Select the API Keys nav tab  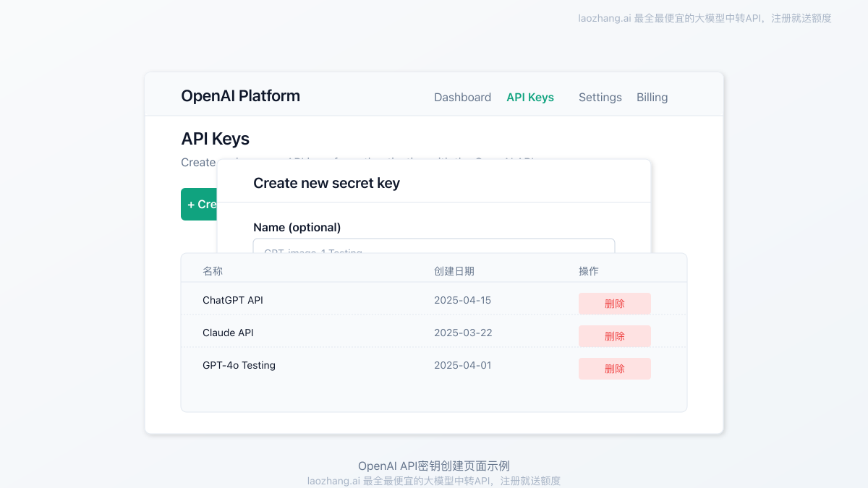[530, 97]
